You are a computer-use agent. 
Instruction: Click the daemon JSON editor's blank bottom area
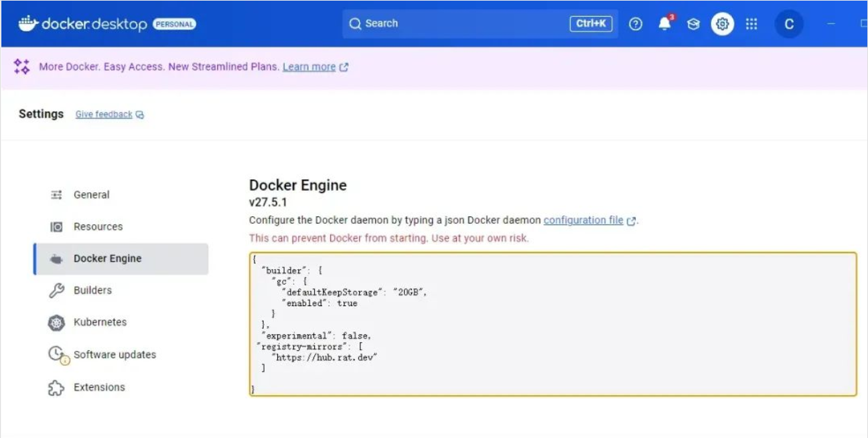(x=553, y=380)
